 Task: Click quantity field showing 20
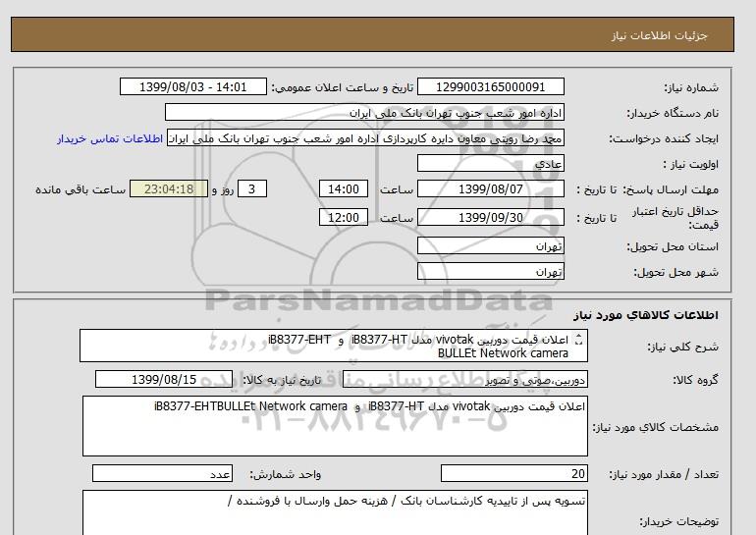pos(514,474)
